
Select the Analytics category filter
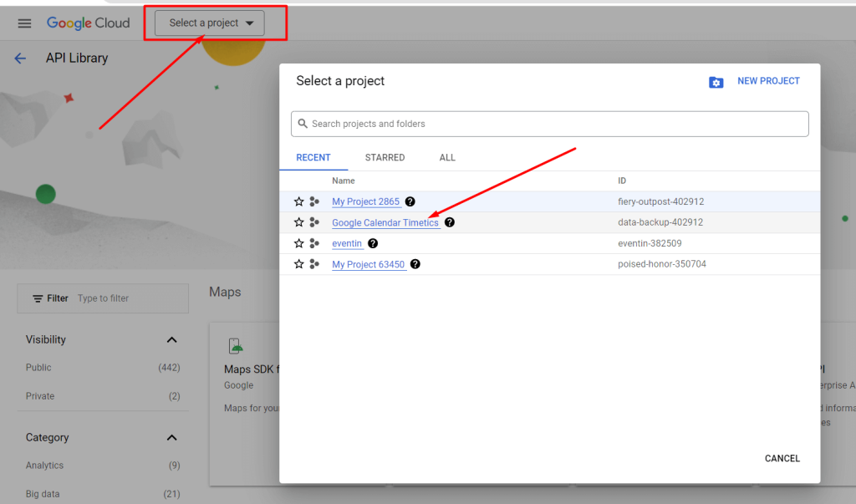(x=45, y=466)
